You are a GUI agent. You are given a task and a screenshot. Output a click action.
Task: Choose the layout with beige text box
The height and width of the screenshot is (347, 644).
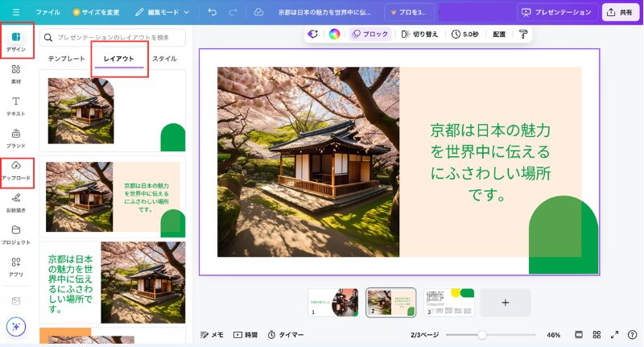pyautogui.click(x=113, y=196)
